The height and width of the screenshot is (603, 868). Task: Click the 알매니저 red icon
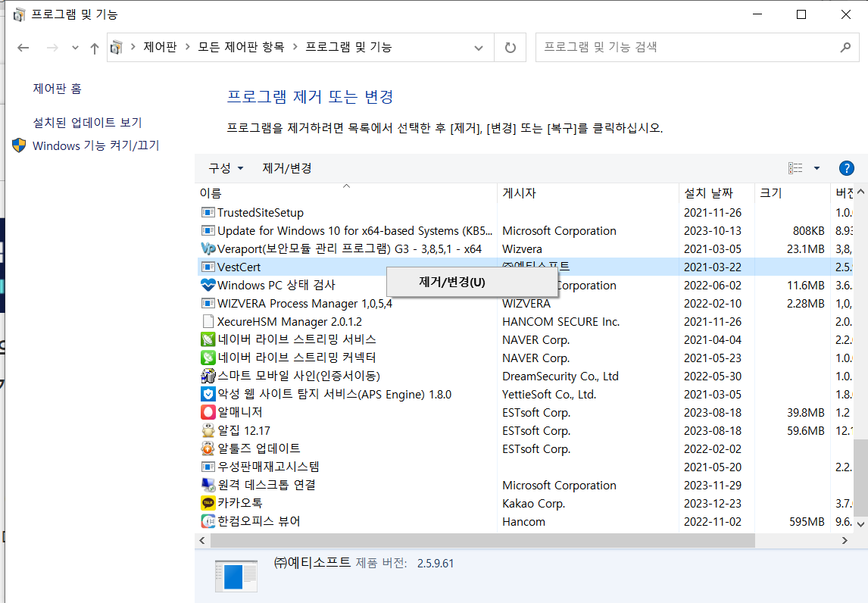(x=208, y=413)
